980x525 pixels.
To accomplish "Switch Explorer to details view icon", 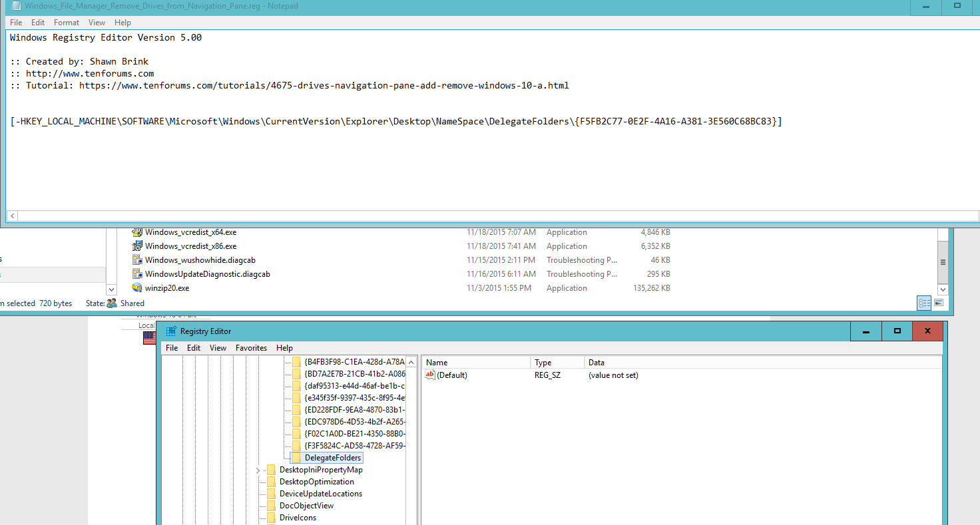I will click(925, 303).
